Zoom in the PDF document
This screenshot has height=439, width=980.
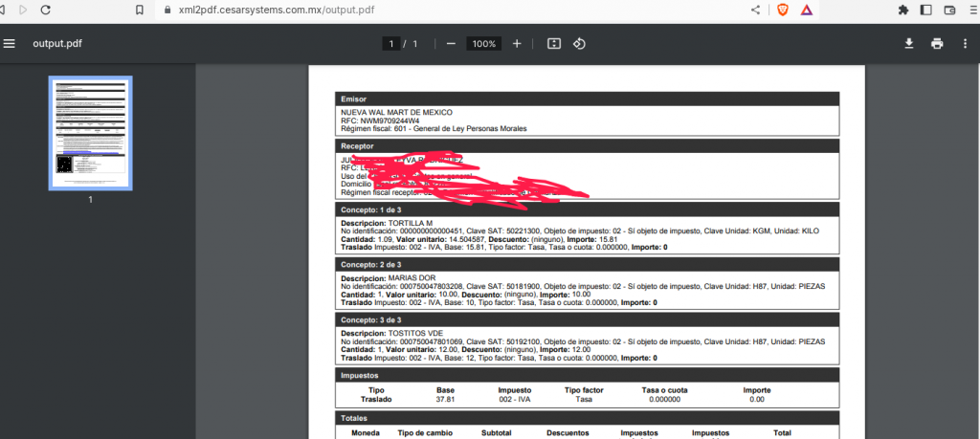coord(517,44)
